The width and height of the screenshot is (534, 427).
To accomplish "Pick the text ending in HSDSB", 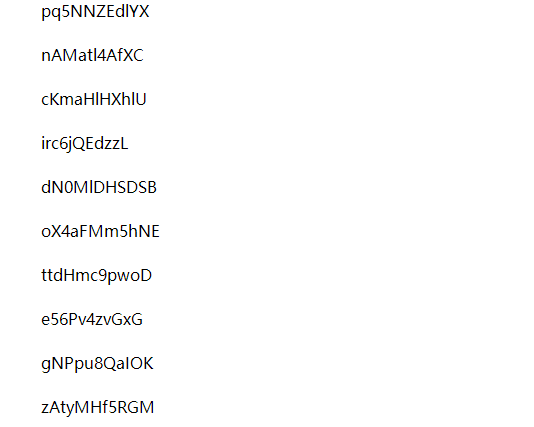I will (99, 187).
